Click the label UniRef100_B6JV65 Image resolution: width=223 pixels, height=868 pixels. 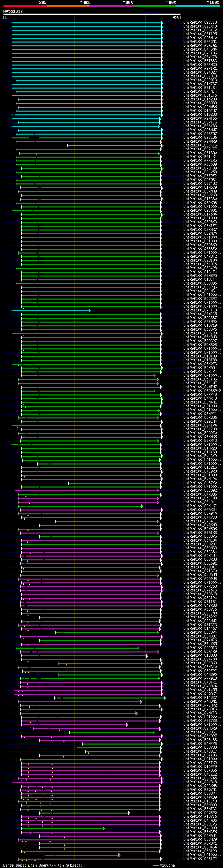tap(200, 644)
